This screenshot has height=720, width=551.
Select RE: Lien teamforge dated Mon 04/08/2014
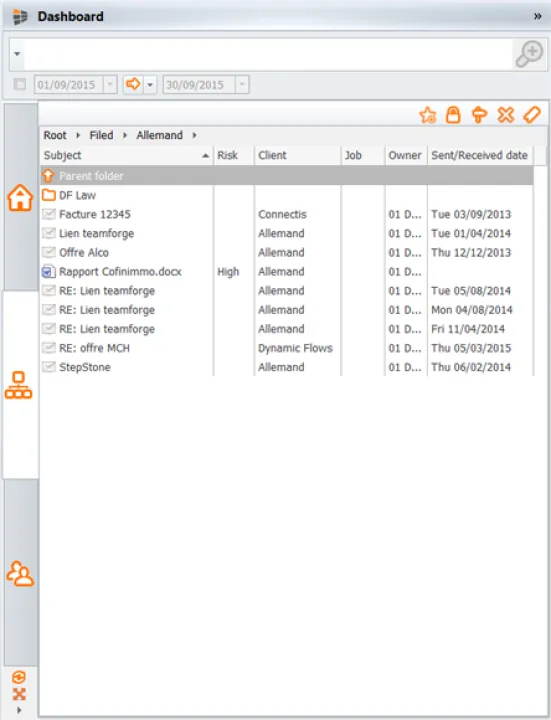coord(287,310)
